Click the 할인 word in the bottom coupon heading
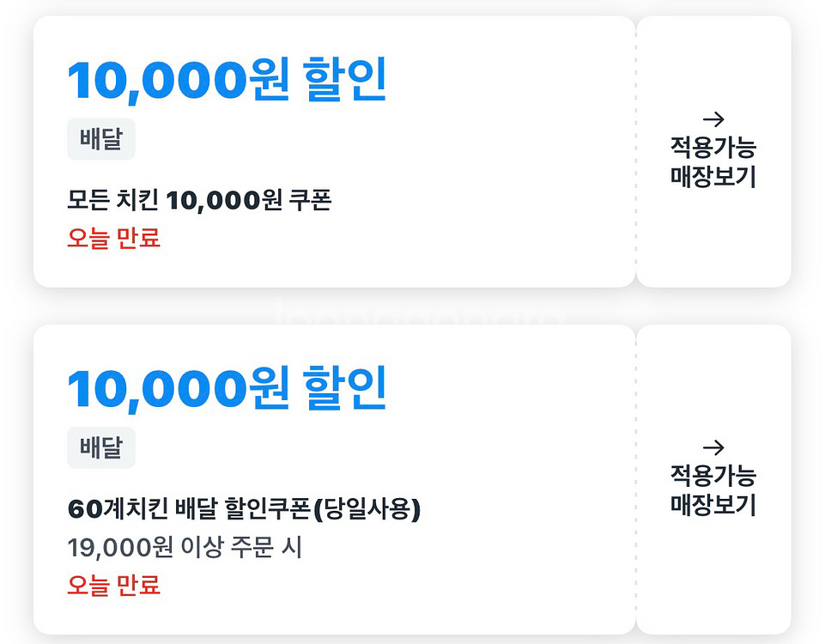 coord(345,388)
